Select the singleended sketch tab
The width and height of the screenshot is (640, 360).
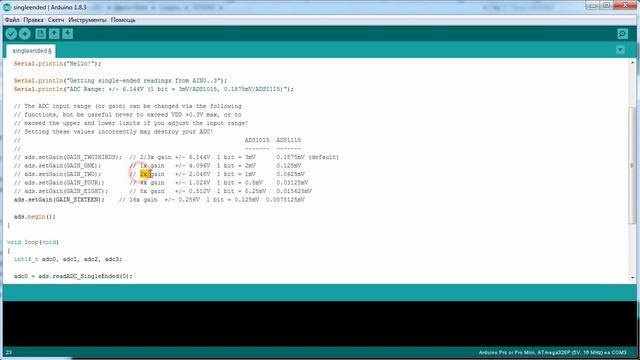coord(31,51)
